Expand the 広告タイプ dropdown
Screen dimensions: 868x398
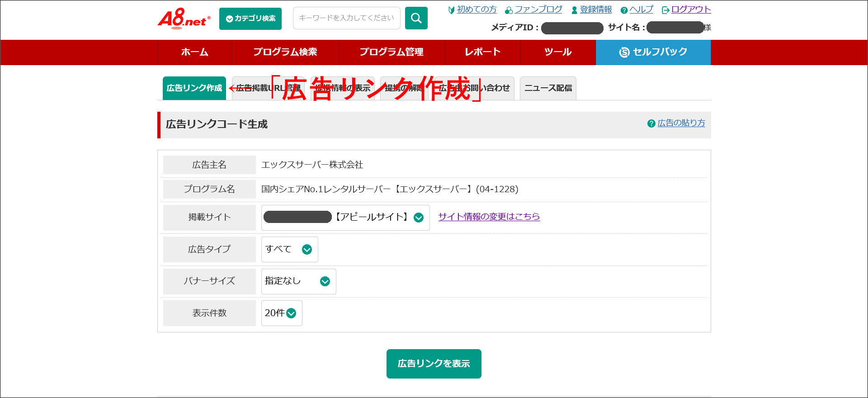(289, 249)
